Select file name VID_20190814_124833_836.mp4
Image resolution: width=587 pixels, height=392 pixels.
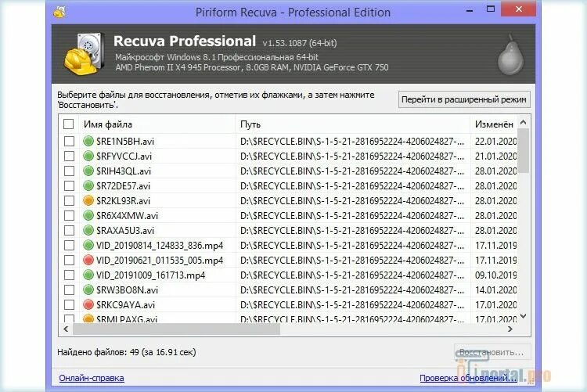click(x=160, y=246)
